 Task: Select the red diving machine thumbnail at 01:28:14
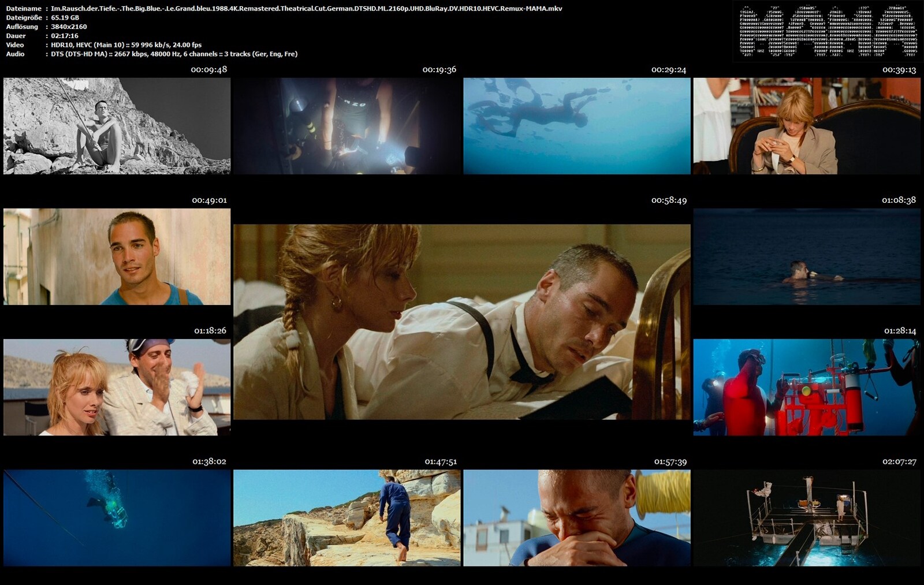tap(807, 387)
